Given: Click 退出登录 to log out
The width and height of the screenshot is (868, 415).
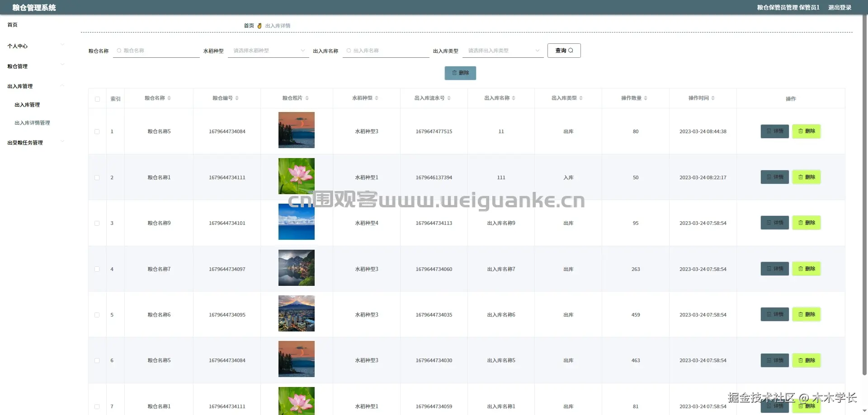Looking at the screenshot, I should [x=840, y=7].
